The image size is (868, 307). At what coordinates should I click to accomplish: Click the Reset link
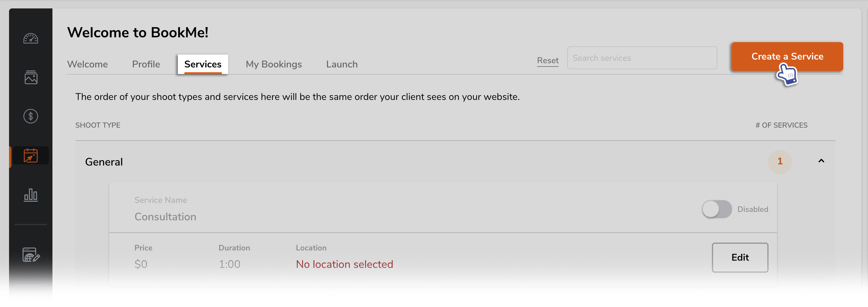pyautogui.click(x=548, y=60)
